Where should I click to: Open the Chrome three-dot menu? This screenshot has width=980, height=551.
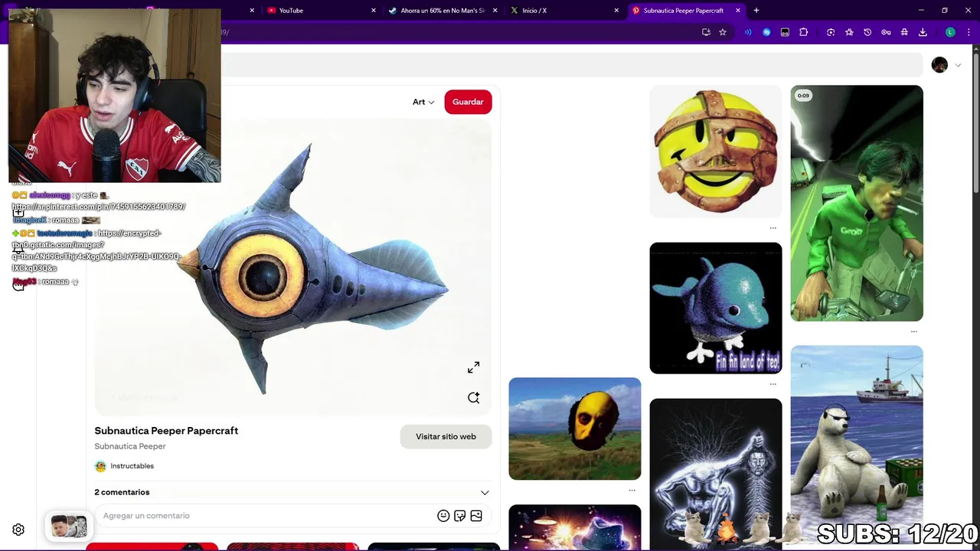[969, 32]
